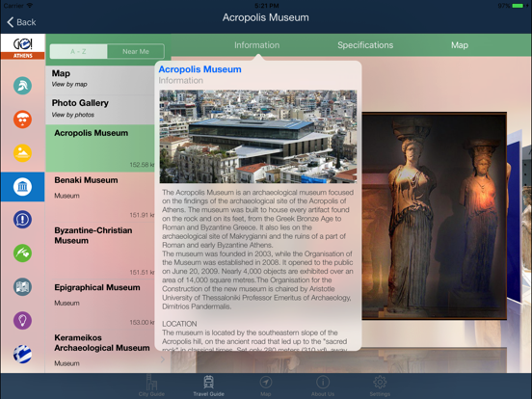Tap the Back button
The width and height of the screenshot is (532, 399).
coord(21,22)
